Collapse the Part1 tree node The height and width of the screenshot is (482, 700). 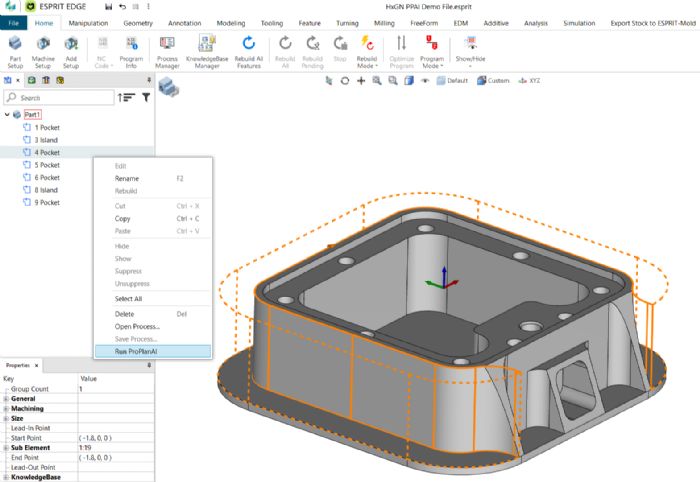coord(7,115)
